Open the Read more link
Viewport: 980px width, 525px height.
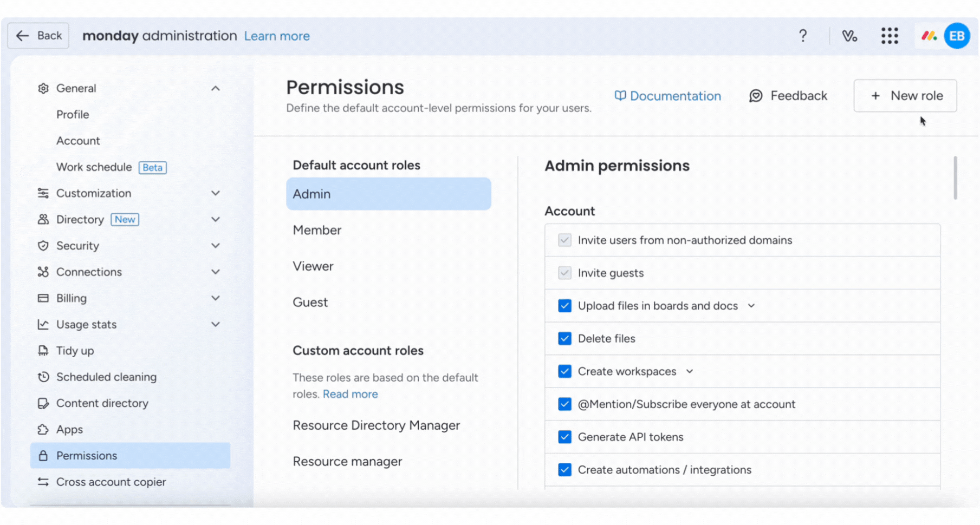tap(351, 394)
